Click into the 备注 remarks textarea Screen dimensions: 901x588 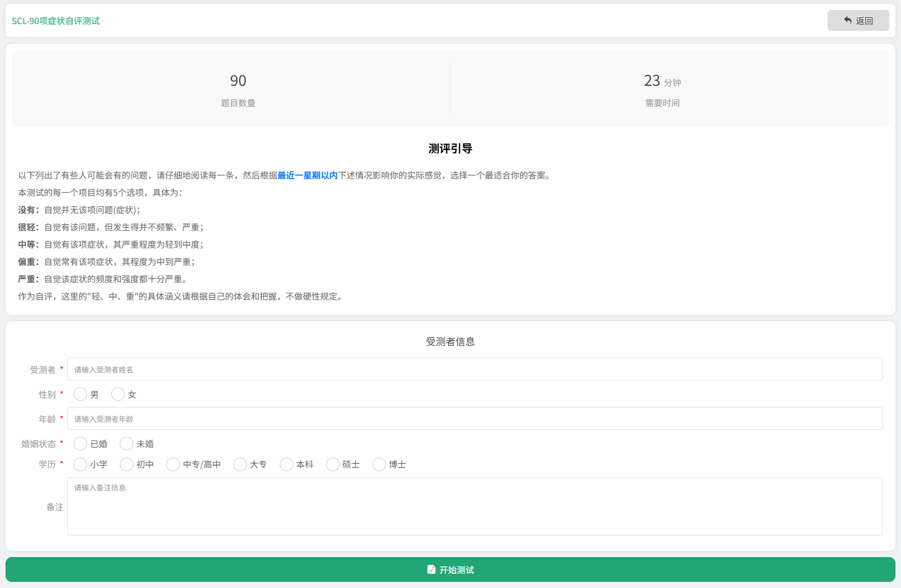(x=475, y=506)
